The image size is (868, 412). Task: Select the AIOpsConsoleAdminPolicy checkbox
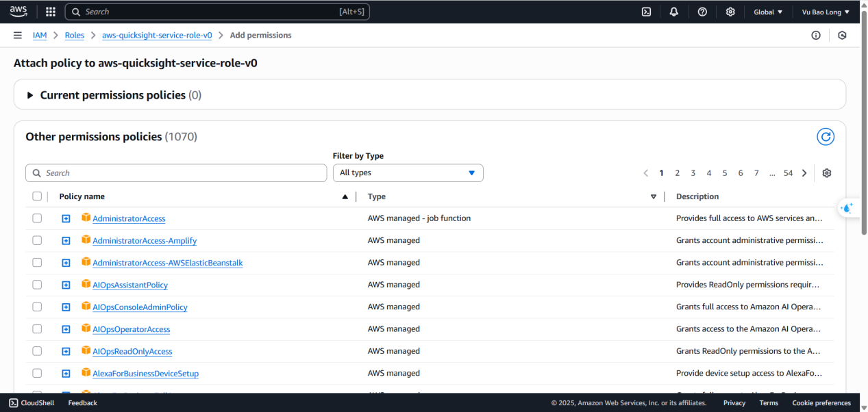point(37,307)
